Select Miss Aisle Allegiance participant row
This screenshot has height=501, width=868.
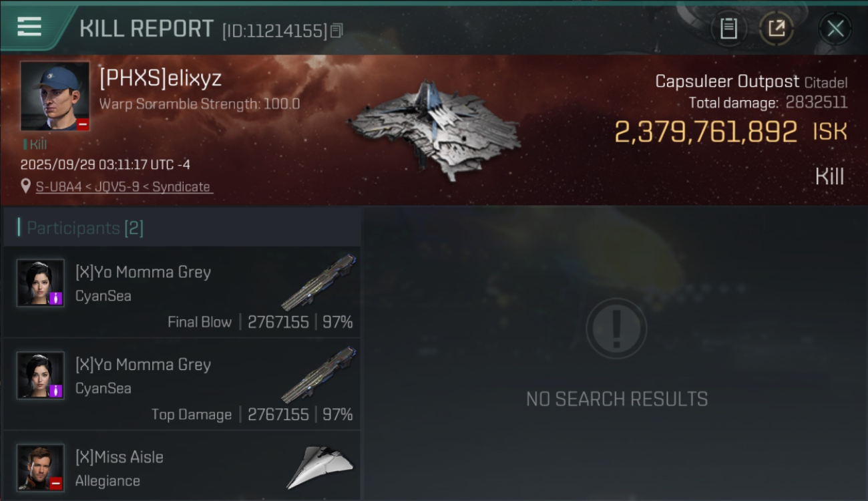pyautogui.click(x=182, y=466)
